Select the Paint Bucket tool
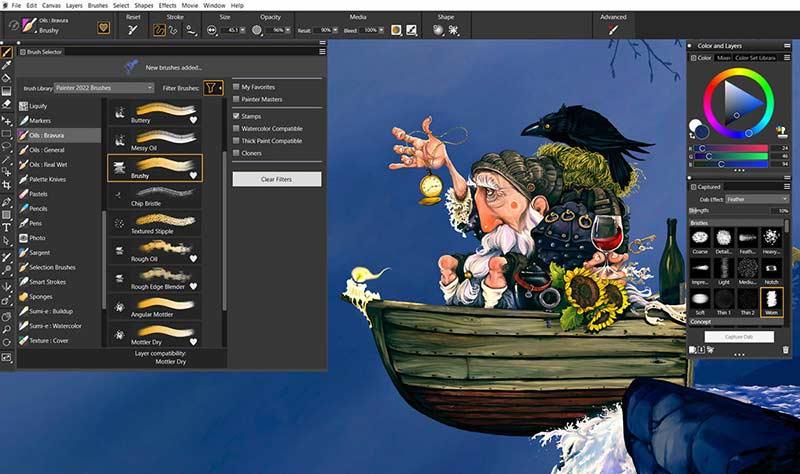800x474 pixels. 6,78
